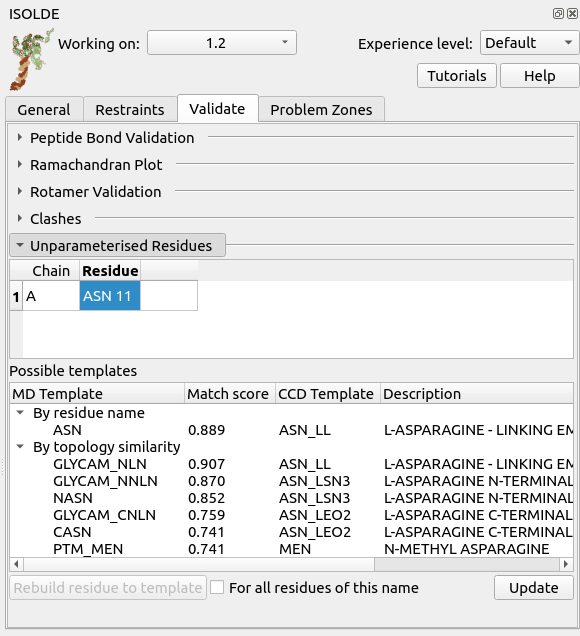Click the Match score column header

(230, 393)
